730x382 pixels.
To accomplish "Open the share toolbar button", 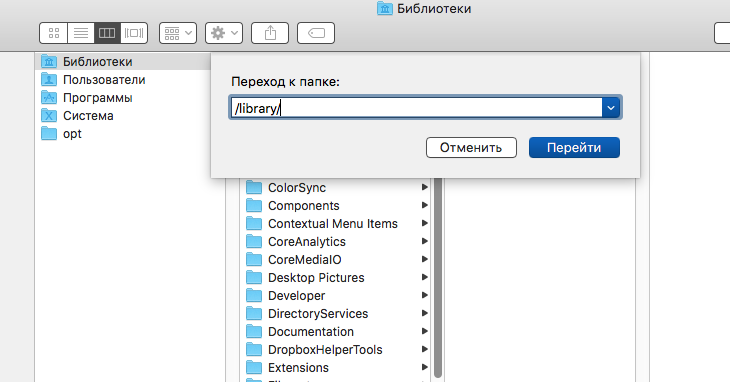I will pos(270,33).
